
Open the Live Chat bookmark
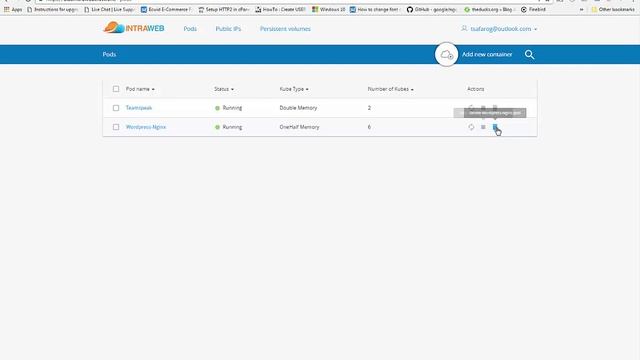pyautogui.click(x=109, y=9)
